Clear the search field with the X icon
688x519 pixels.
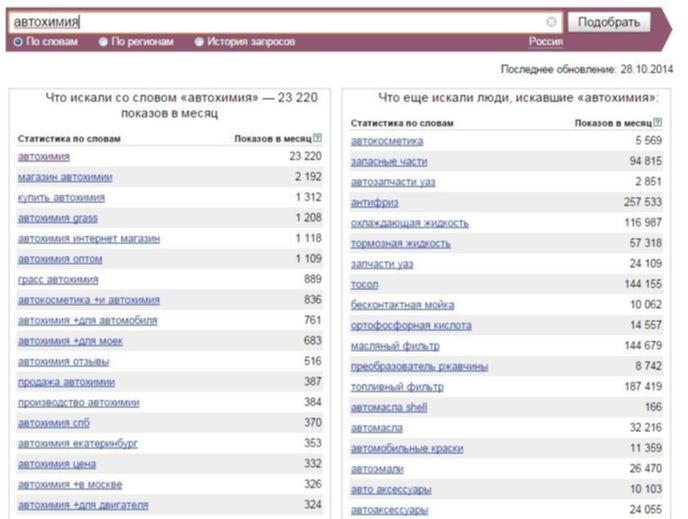coord(551,21)
